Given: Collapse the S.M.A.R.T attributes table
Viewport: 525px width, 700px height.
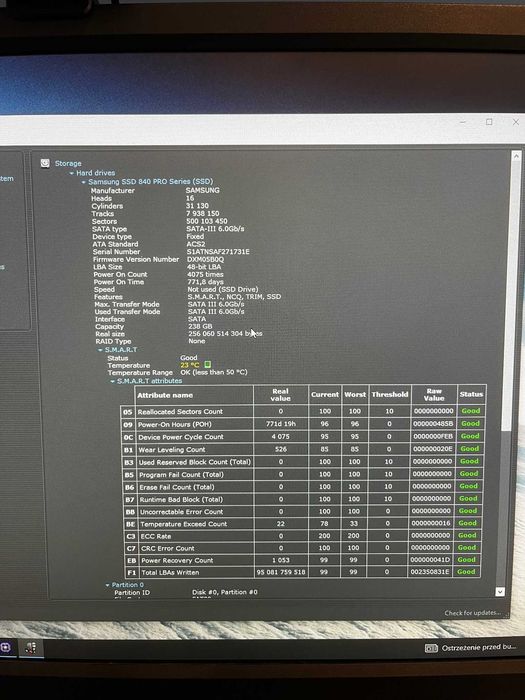Looking at the screenshot, I should coord(112,381).
